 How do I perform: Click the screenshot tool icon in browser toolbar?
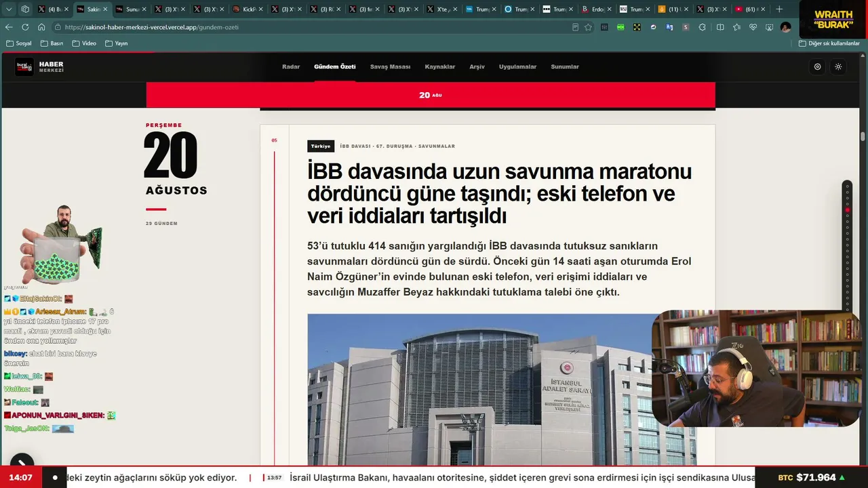click(x=769, y=27)
